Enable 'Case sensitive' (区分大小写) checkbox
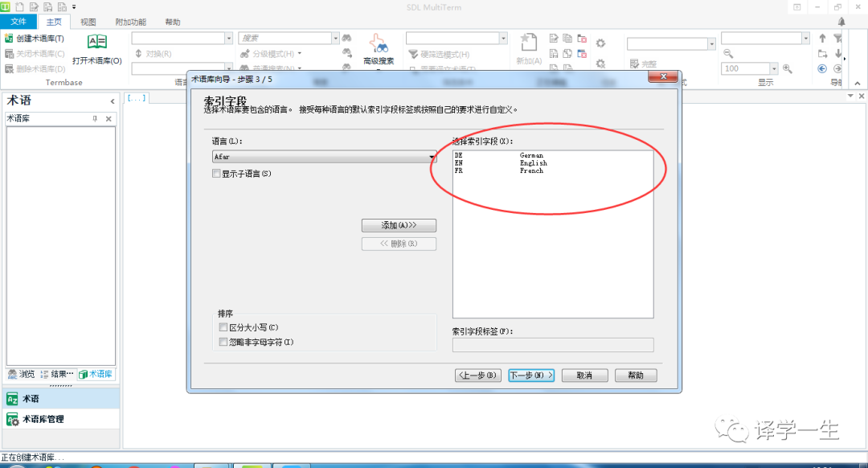The height and width of the screenshot is (468, 868). (x=223, y=327)
